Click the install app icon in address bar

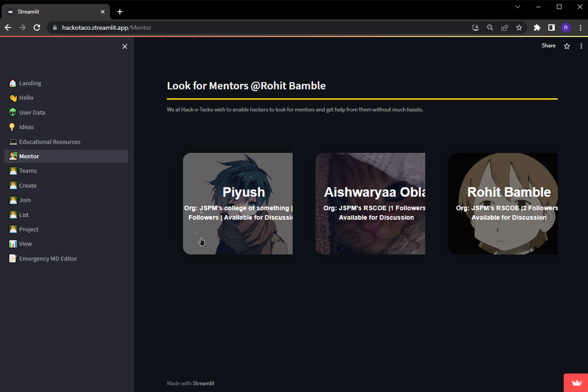tap(475, 28)
